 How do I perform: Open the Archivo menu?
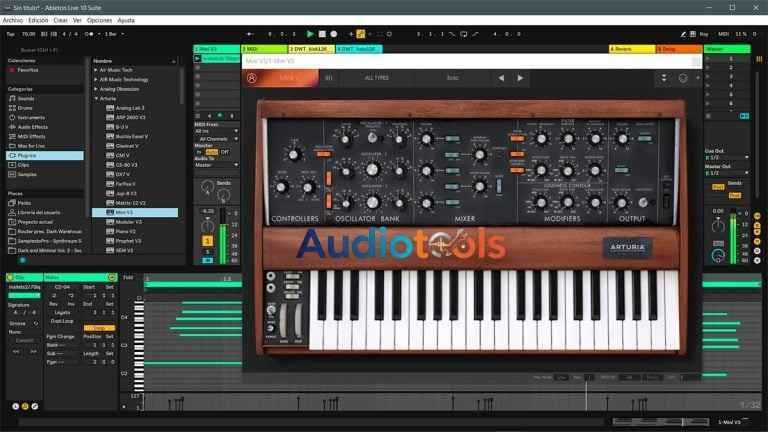pyautogui.click(x=13, y=20)
